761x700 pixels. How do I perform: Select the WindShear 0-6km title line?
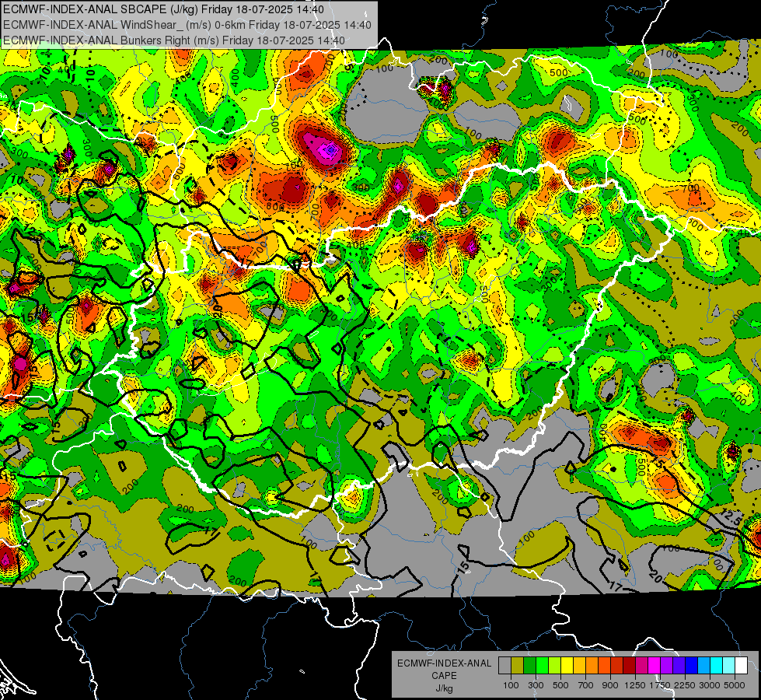[187, 25]
